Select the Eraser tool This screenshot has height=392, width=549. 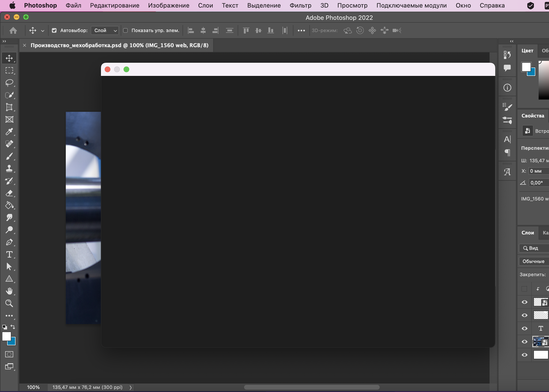9,193
